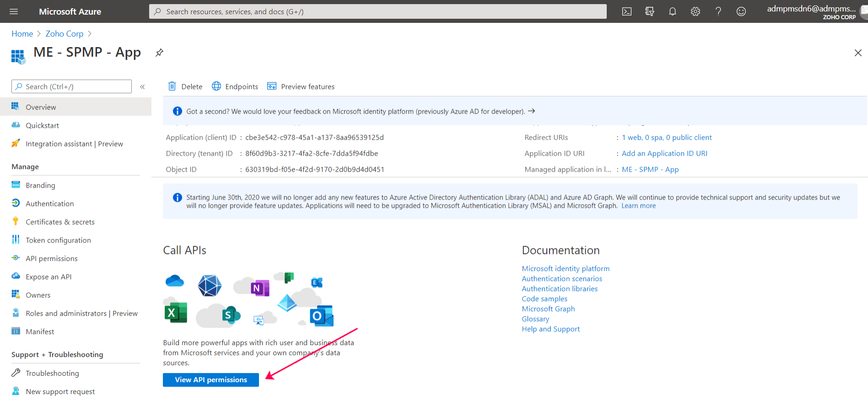Select Certificates & secrets in sidebar
The height and width of the screenshot is (411, 868).
pyautogui.click(x=60, y=222)
